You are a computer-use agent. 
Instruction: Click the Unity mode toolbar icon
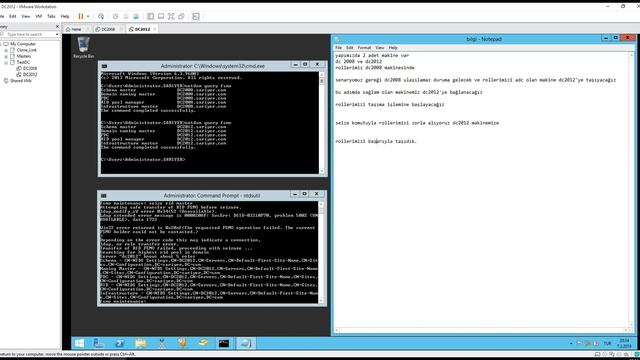coord(181,16)
